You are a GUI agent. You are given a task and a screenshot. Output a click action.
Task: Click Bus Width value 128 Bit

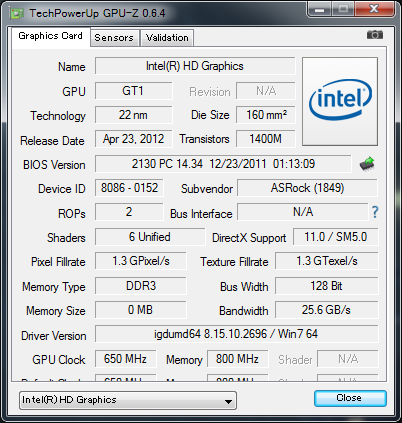pos(327,286)
